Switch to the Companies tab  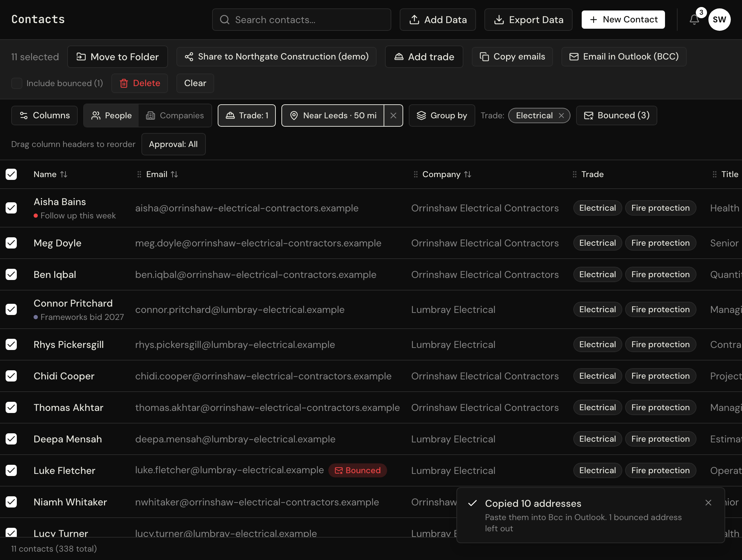point(175,115)
